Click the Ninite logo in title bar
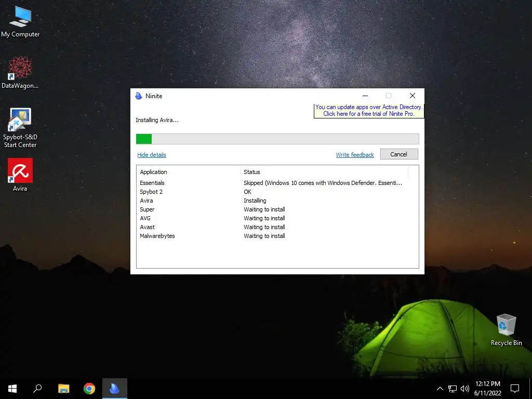The height and width of the screenshot is (399, 532). tap(138, 96)
